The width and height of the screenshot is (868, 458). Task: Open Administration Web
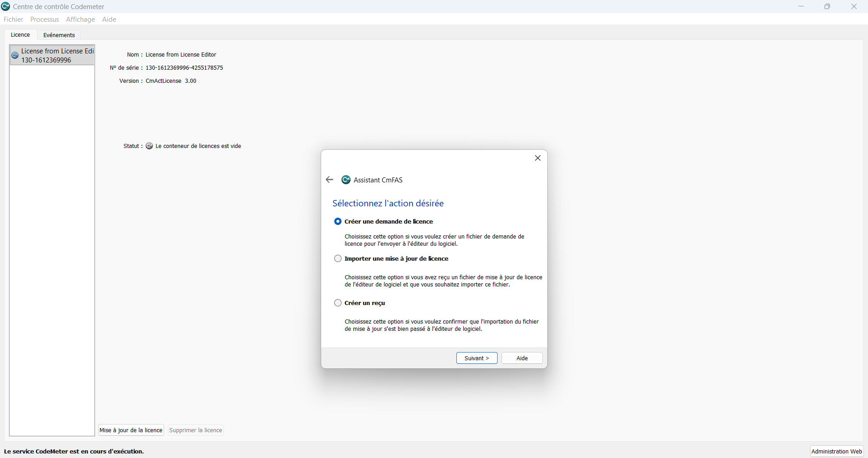click(837, 451)
